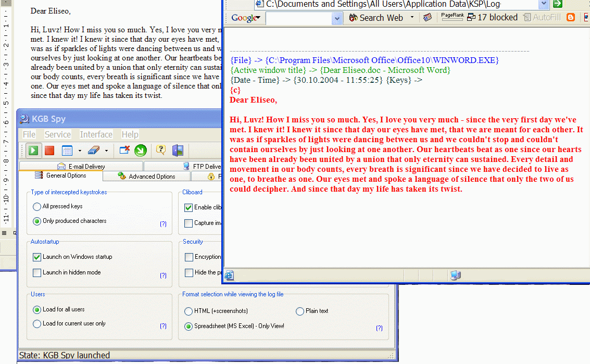The height and width of the screenshot is (364, 590).
Task: Select Spreadsheet (MS Excel) log format
Action: 189,327
